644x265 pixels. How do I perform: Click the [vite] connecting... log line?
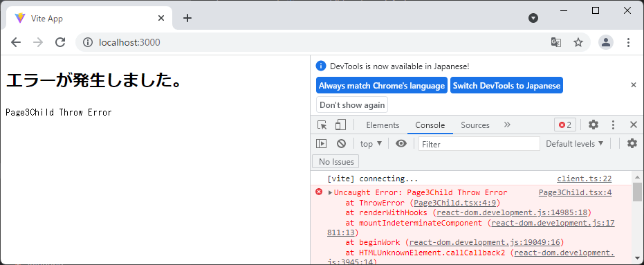click(373, 179)
